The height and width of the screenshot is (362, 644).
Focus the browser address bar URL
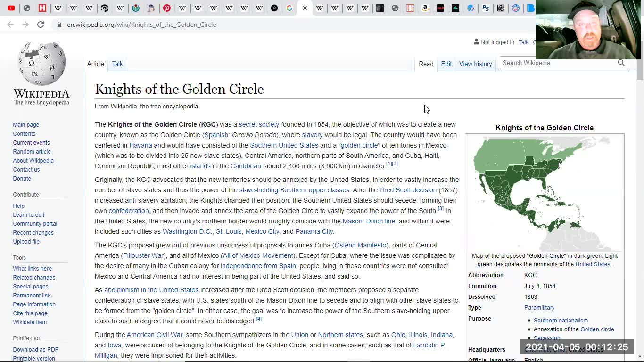[141, 25]
